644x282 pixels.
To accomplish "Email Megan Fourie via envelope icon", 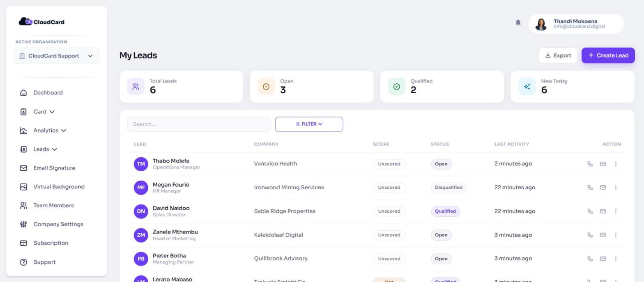I will [603, 188].
